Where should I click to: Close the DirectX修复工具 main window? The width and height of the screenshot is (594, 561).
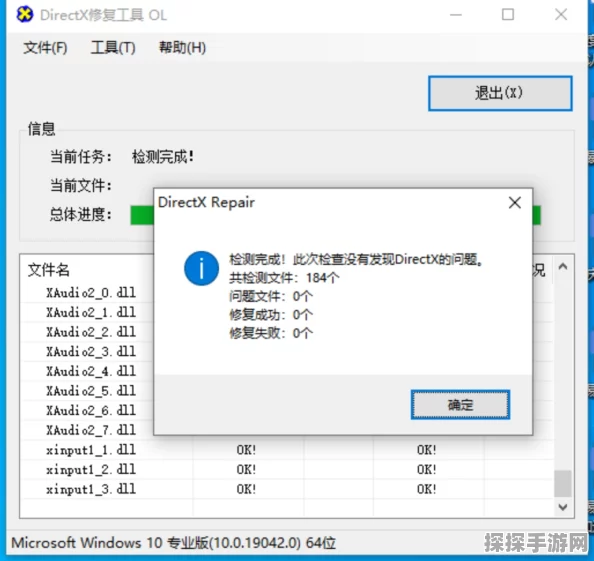pos(561,15)
